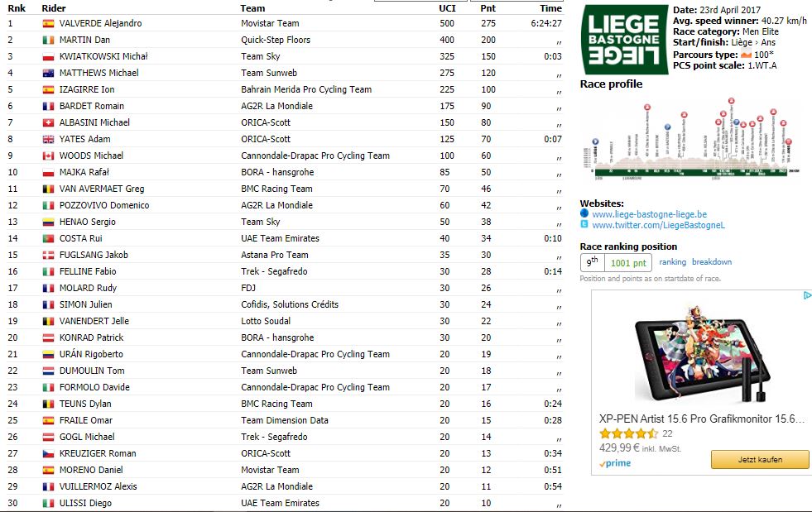Screen dimensions: 812x512
Task: Open rider page for VALVERDE Alejandro
Action: click(x=100, y=23)
